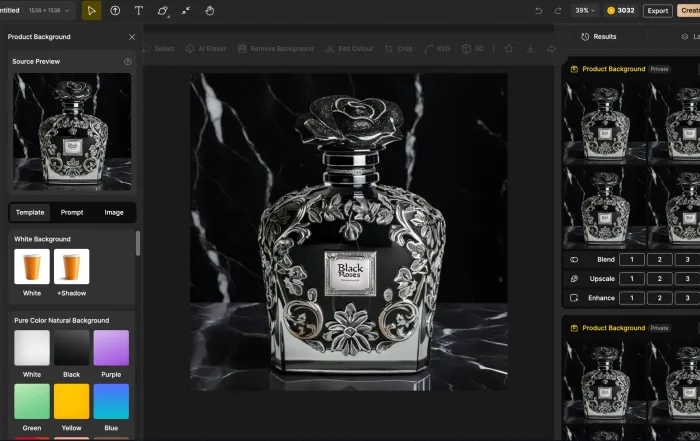
Task: Open the 3D tool
Action: click(473, 49)
